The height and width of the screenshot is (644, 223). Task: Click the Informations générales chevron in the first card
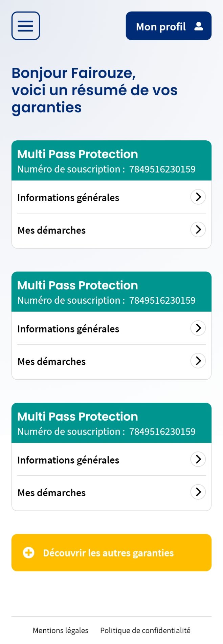tap(198, 197)
